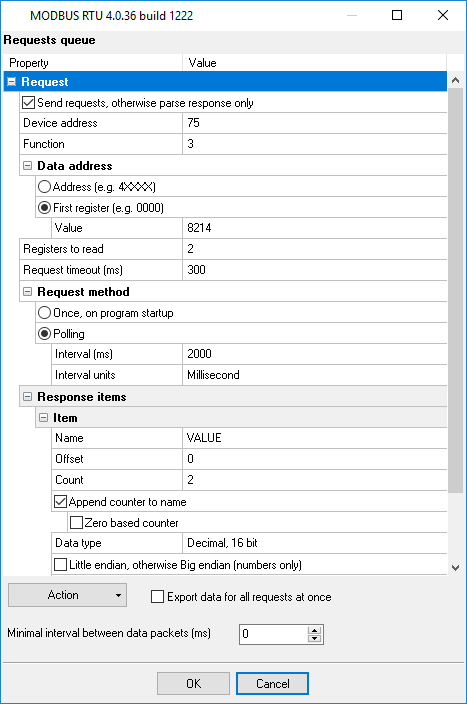The image size is (467, 704).
Task: Click the vertical scrollbar thumb
Action: [x=455, y=290]
